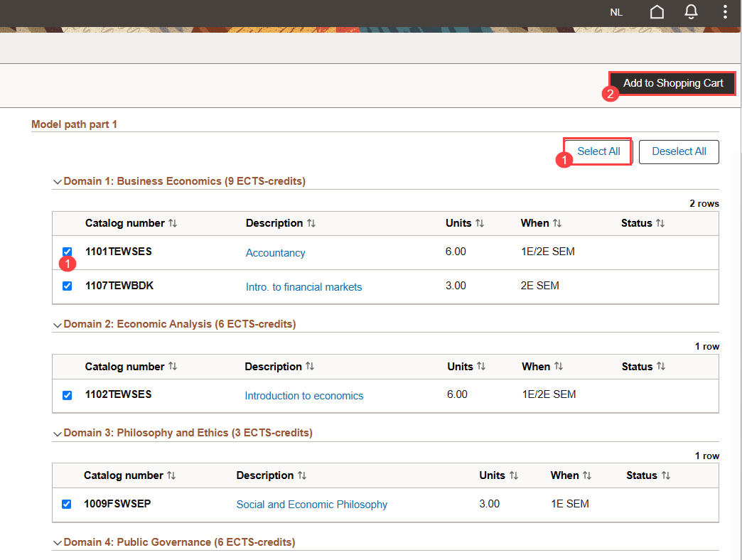Uncheck the 1009FSWSEP course checkbox
Image resolution: width=742 pixels, height=560 pixels.
67,504
